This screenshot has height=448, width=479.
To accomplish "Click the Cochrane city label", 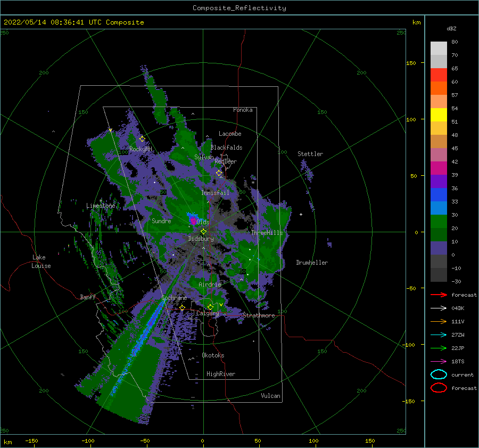I will pyautogui.click(x=174, y=298).
